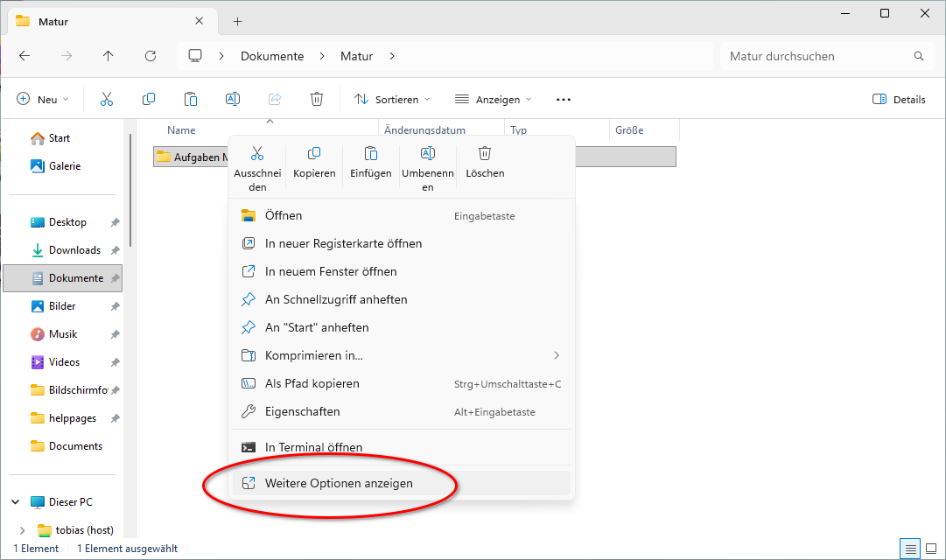The image size is (946, 560).
Task: Refresh the folder view
Action: point(151,56)
